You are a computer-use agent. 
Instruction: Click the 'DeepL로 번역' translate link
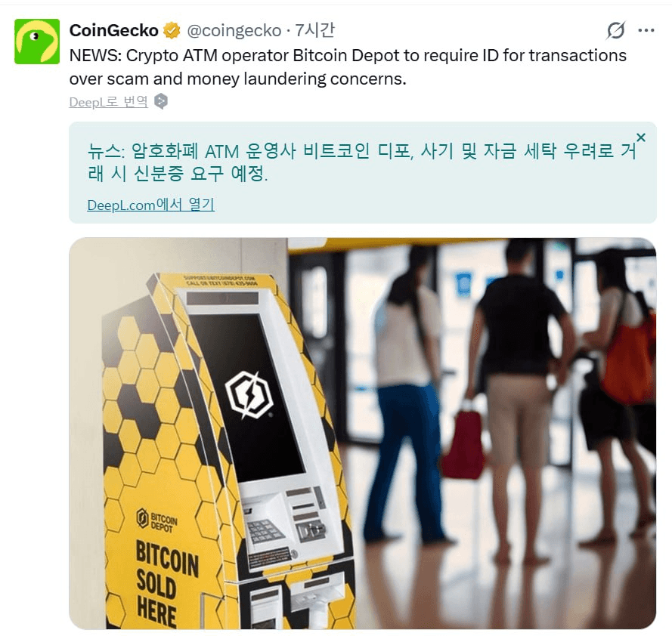[109, 102]
